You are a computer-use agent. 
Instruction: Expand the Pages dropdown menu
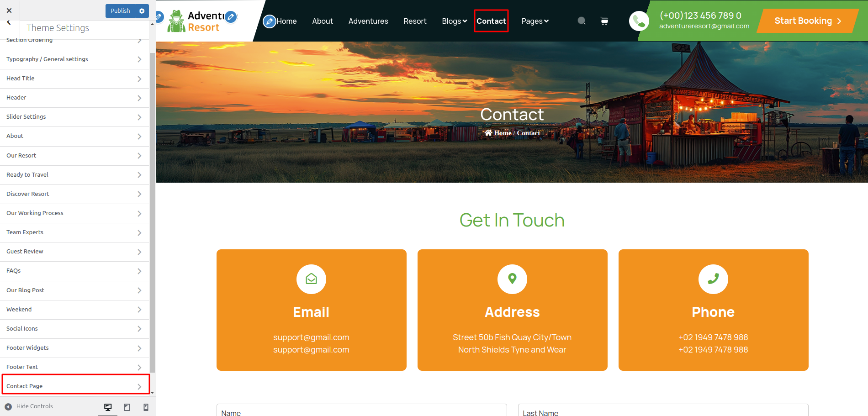pyautogui.click(x=535, y=21)
